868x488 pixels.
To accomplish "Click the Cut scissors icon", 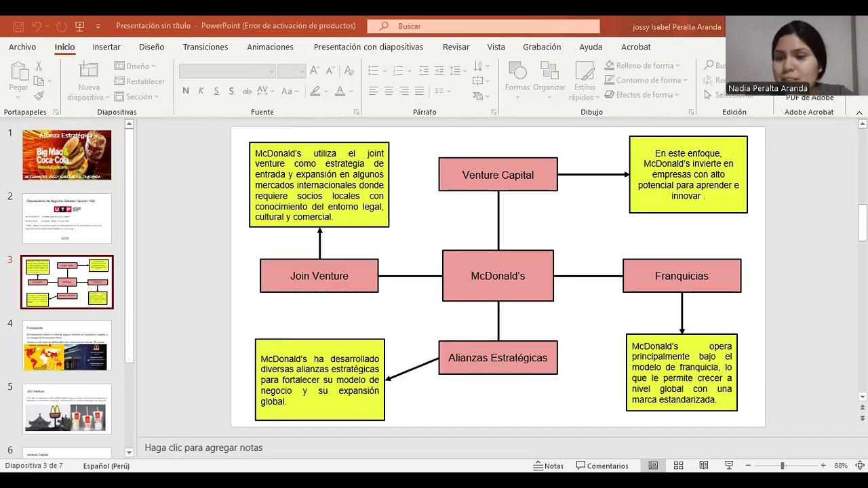I will point(39,66).
